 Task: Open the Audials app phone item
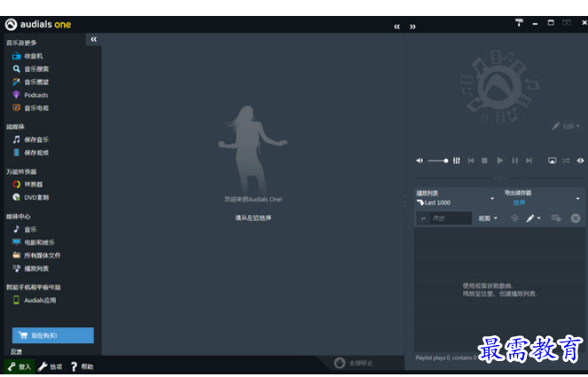(x=34, y=300)
